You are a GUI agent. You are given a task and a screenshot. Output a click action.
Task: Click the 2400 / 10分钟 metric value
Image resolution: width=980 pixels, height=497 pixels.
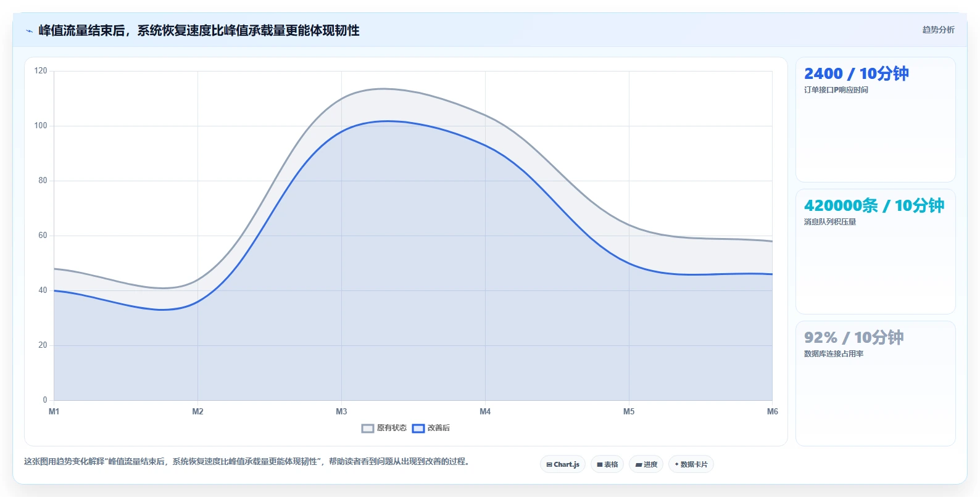(x=856, y=73)
